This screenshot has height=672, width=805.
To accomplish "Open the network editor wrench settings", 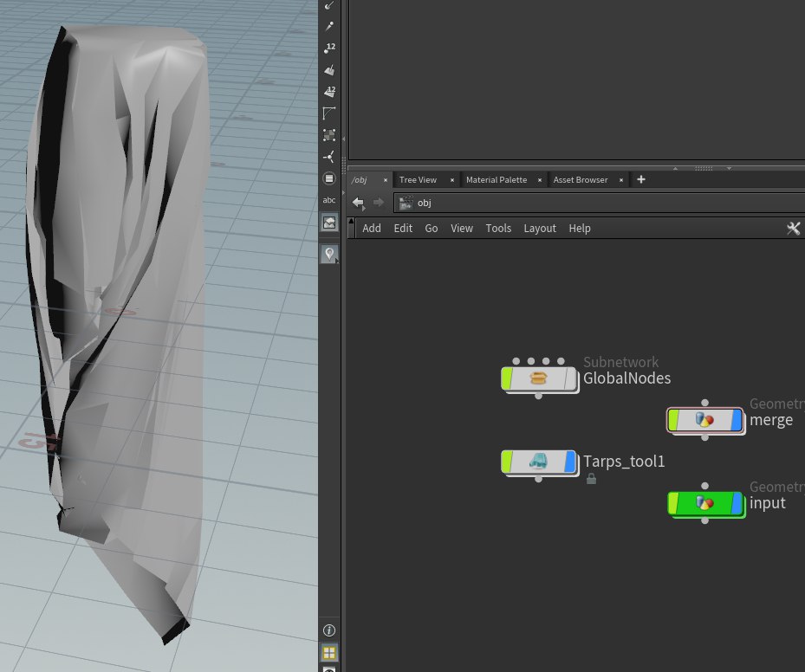I will tap(793, 229).
